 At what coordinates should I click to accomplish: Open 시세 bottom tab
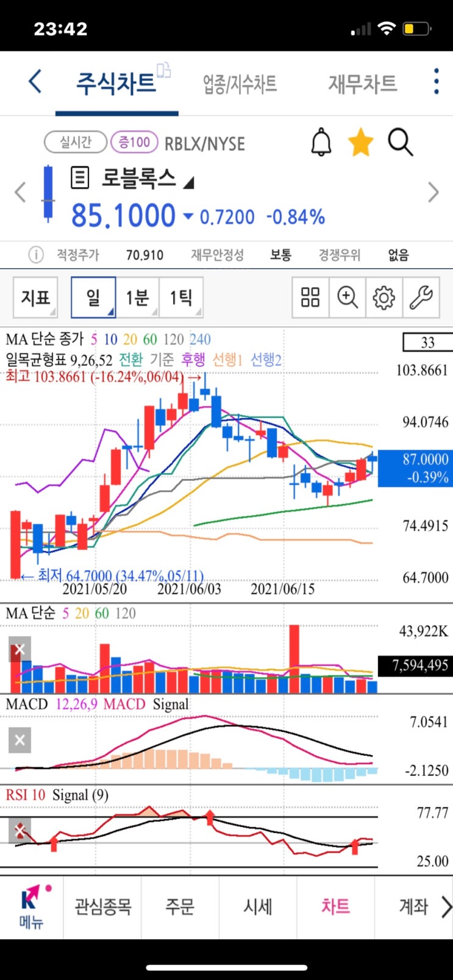tap(258, 907)
